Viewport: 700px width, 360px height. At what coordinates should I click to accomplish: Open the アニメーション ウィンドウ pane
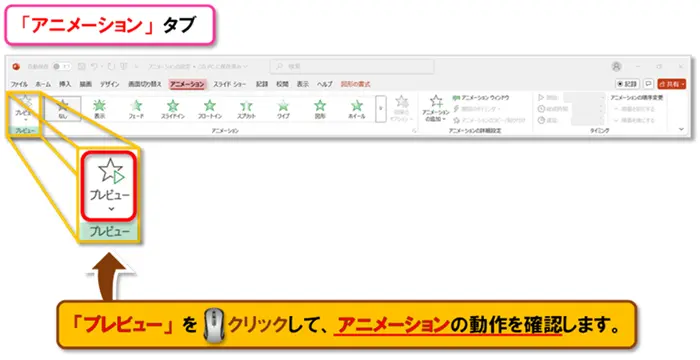click(x=481, y=97)
